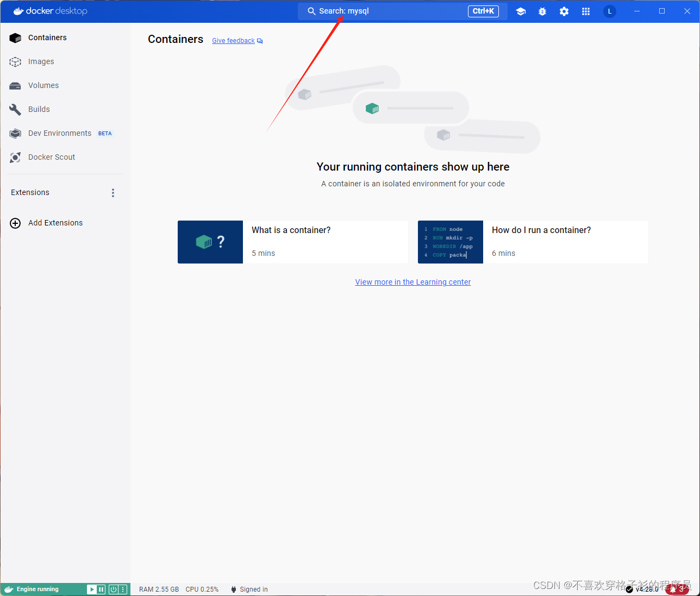Click the Images icon in sidebar
This screenshot has width=700, height=596.
[x=15, y=62]
